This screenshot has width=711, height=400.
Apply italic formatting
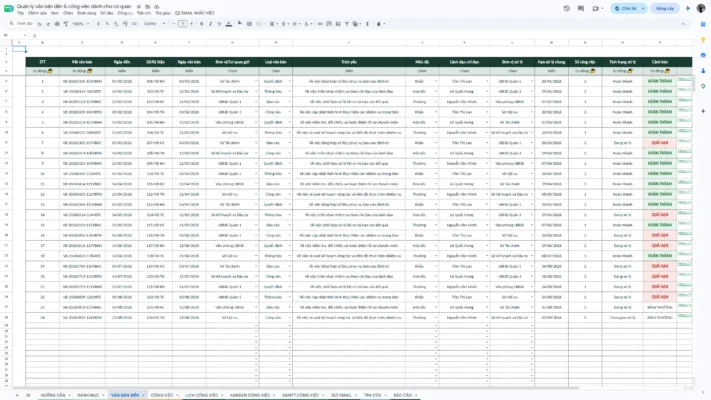pos(210,24)
